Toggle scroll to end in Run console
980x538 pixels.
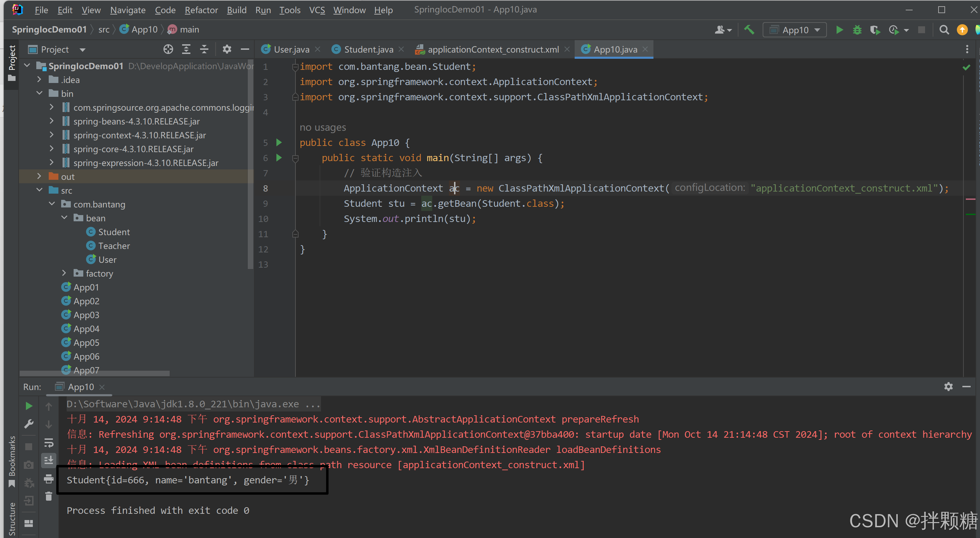point(49,460)
